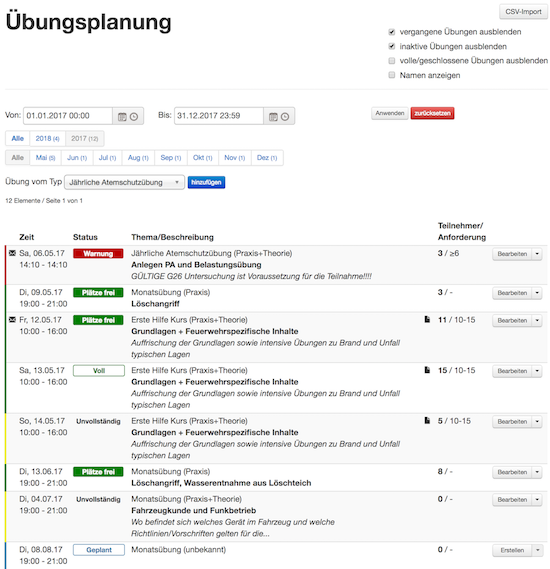This screenshot has width=550, height=569.
Task: Click the envelope icon on the 06.05.17 row
Action: pyautogui.click(x=12, y=253)
